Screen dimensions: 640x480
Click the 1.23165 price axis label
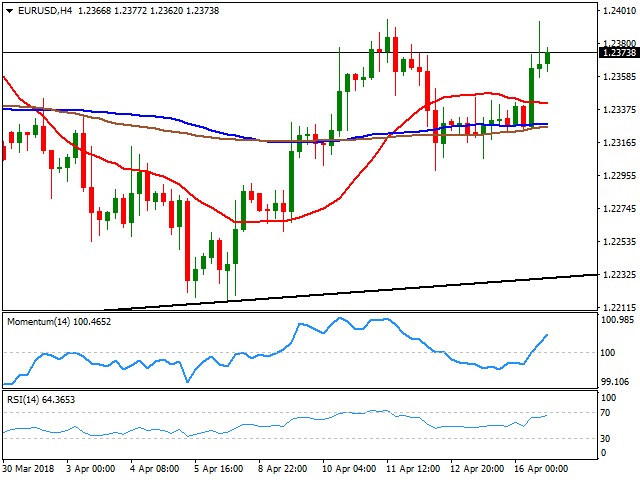(x=619, y=142)
